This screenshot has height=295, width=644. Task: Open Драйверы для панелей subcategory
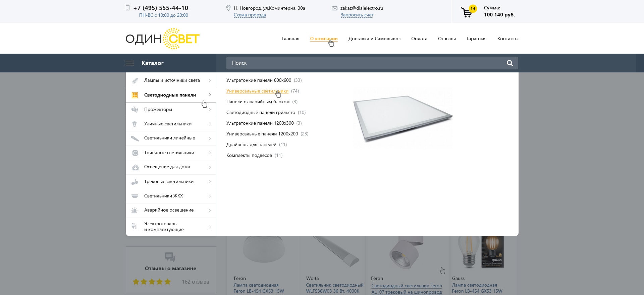(251, 144)
